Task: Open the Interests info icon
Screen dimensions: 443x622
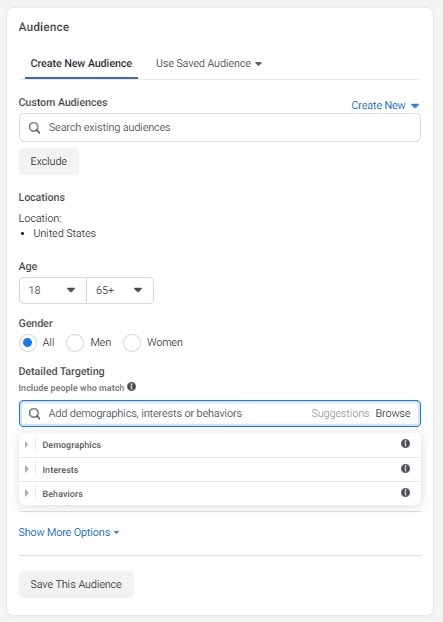Action: pyautogui.click(x=405, y=468)
